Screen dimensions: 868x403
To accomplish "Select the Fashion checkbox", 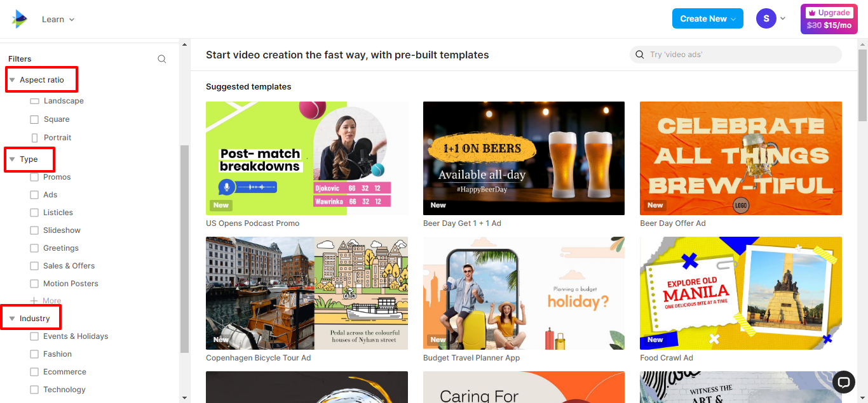I will (34, 354).
